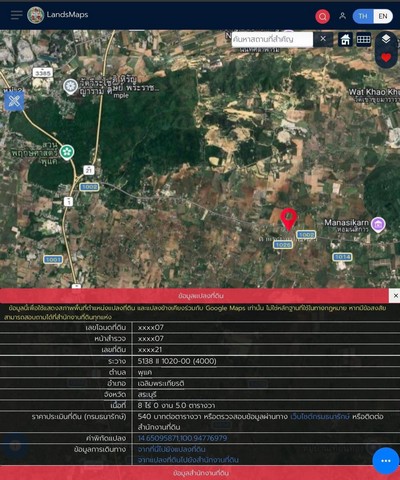Screen dimensions: 400x480
Task: Click the blue measure tool icon
Action: [x=14, y=101]
